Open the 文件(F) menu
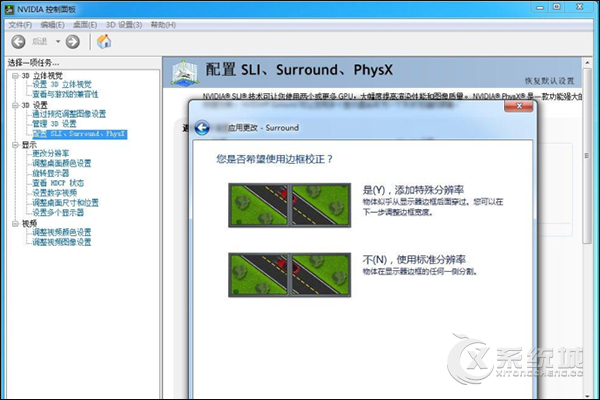The height and width of the screenshot is (400, 600). 20,25
